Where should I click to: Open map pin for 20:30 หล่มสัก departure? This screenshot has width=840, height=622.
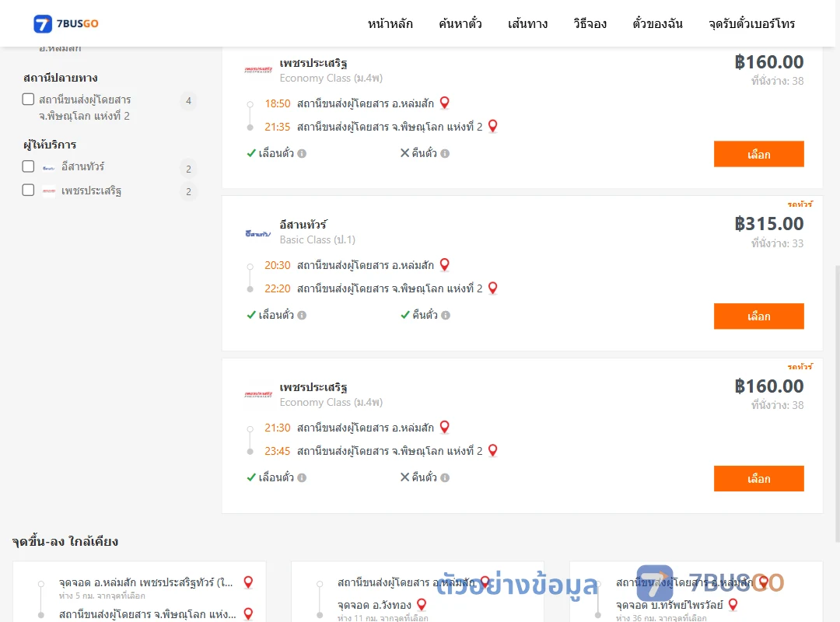point(445,264)
